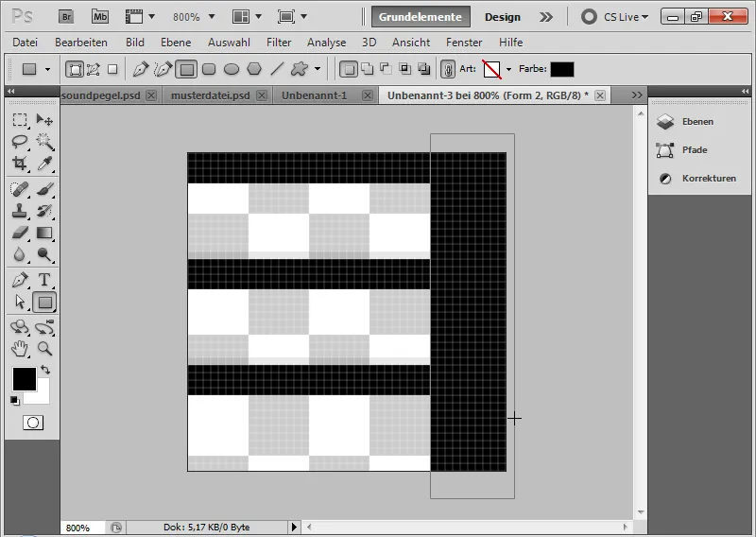Open the Bearbeiten menu
756x537 pixels.
point(81,43)
